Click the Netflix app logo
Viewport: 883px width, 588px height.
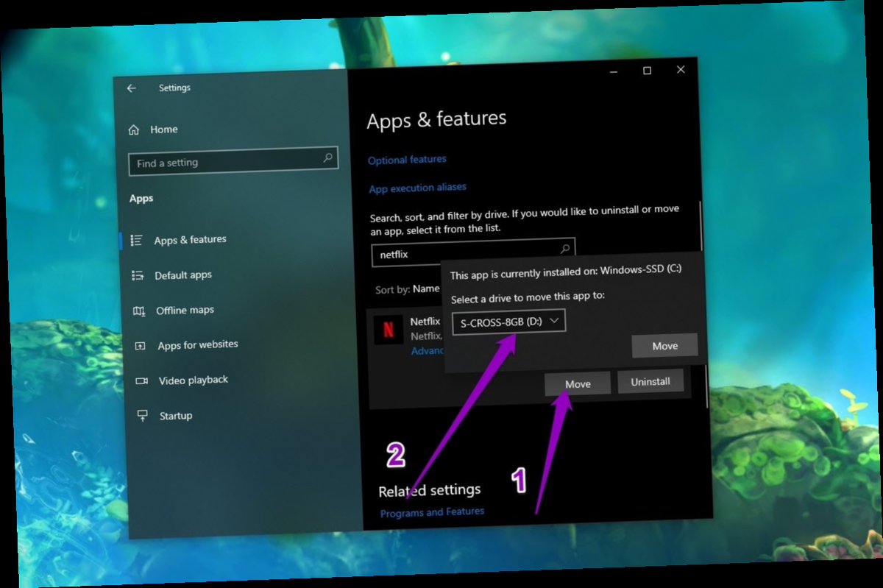tap(389, 329)
